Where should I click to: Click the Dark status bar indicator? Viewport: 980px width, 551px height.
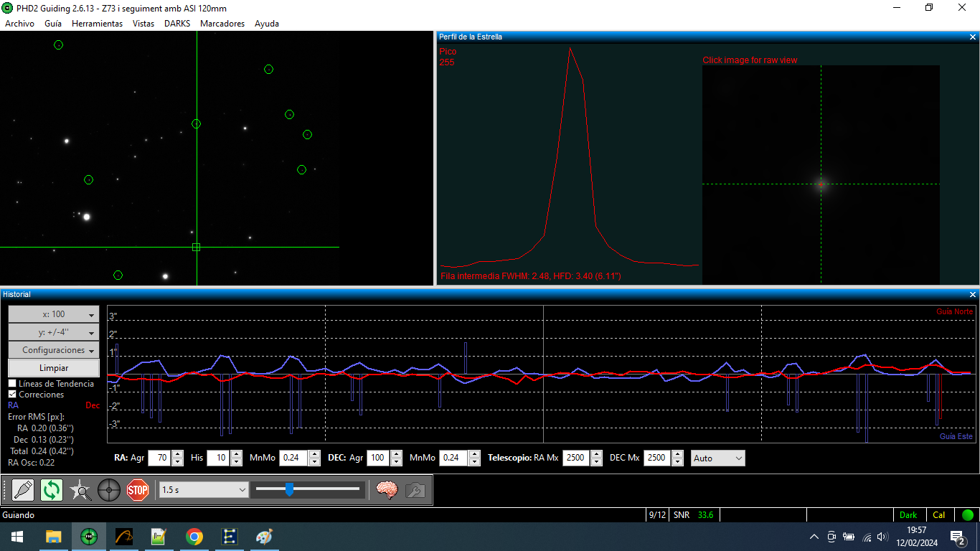[908, 515]
